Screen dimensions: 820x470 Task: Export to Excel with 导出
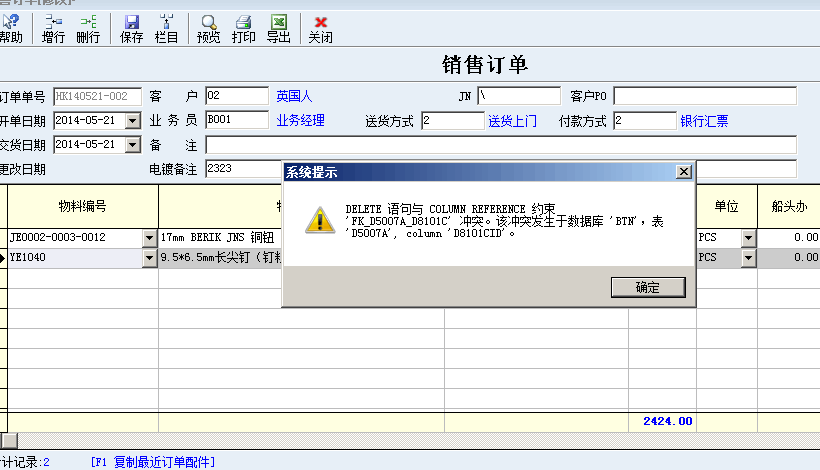click(x=278, y=29)
